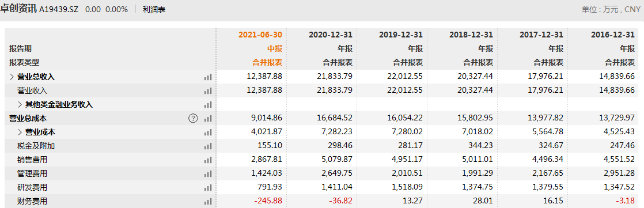Open chart icon for 营业收入 row
This screenshot has width=644, height=208.
208,91
